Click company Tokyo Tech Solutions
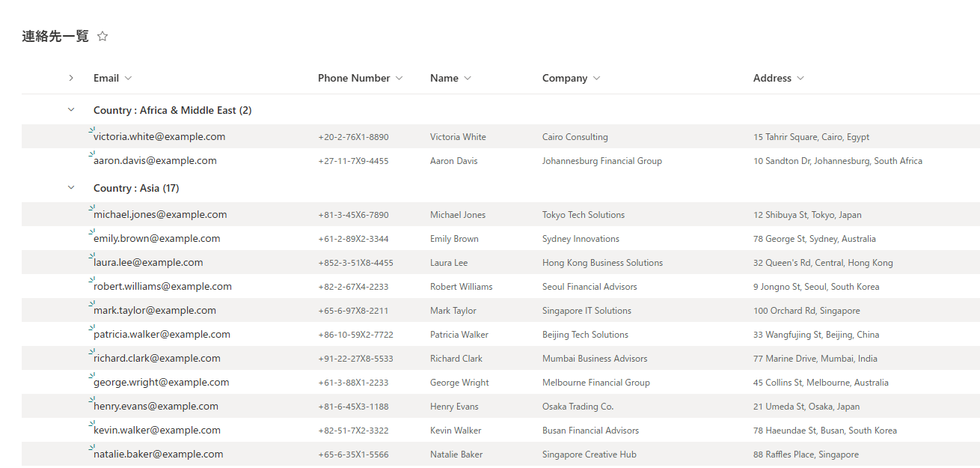 tap(584, 215)
